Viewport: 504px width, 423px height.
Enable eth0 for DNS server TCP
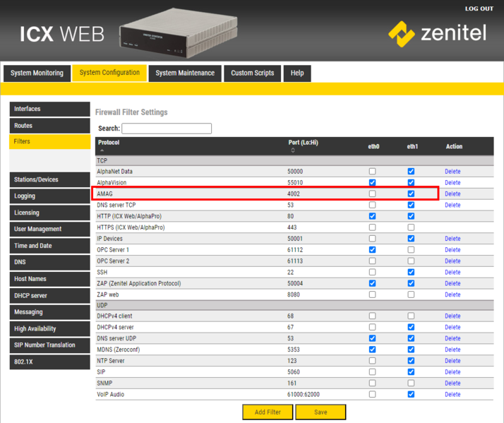point(372,205)
